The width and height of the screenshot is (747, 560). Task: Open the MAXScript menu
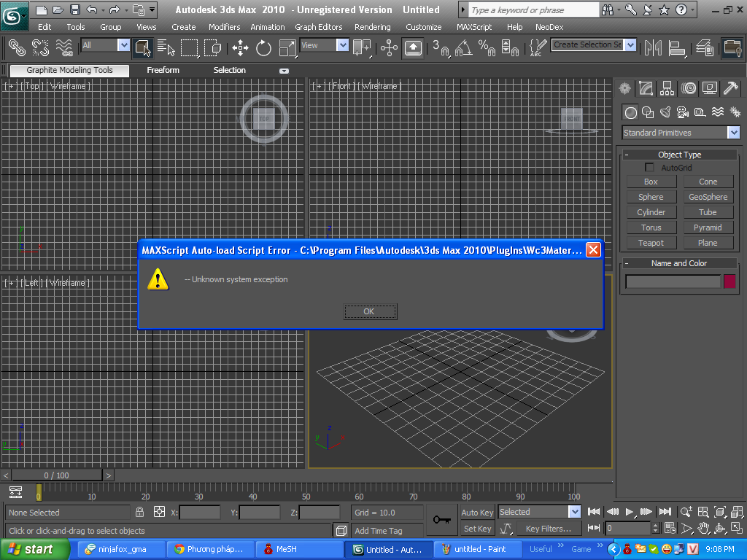coord(474,27)
